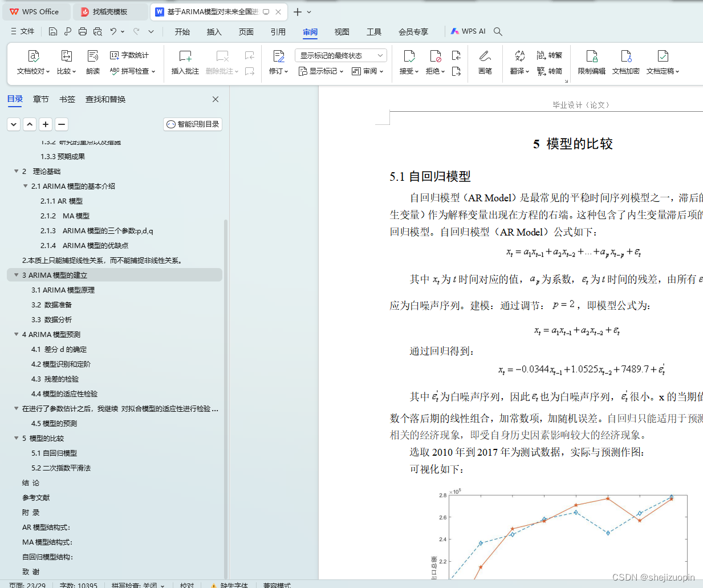Jump to 5.2 二次指数平滑法 in outline
Screen dimensions: 703x588
61,468
